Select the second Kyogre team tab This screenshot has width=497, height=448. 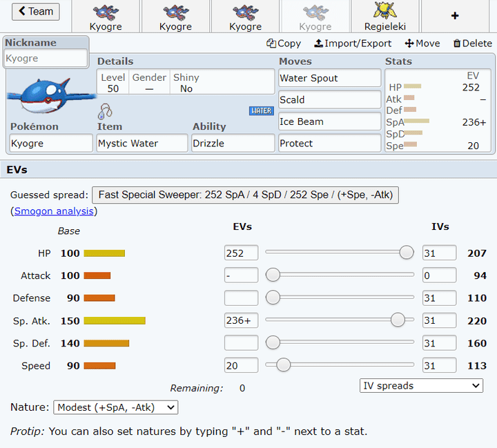(x=175, y=17)
